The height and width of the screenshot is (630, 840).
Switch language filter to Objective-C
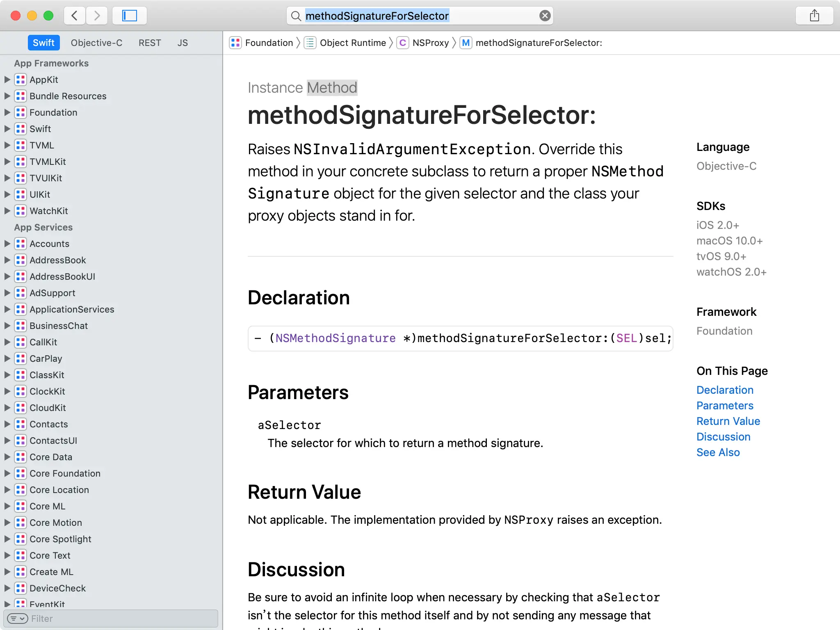(x=96, y=43)
